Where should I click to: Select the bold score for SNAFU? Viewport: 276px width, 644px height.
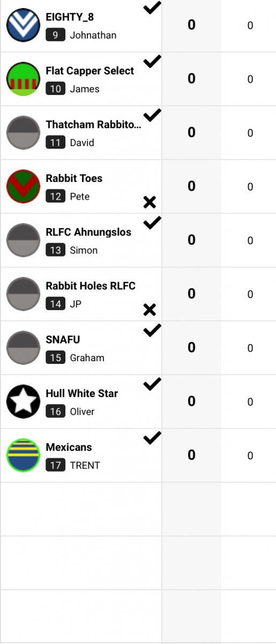(191, 348)
